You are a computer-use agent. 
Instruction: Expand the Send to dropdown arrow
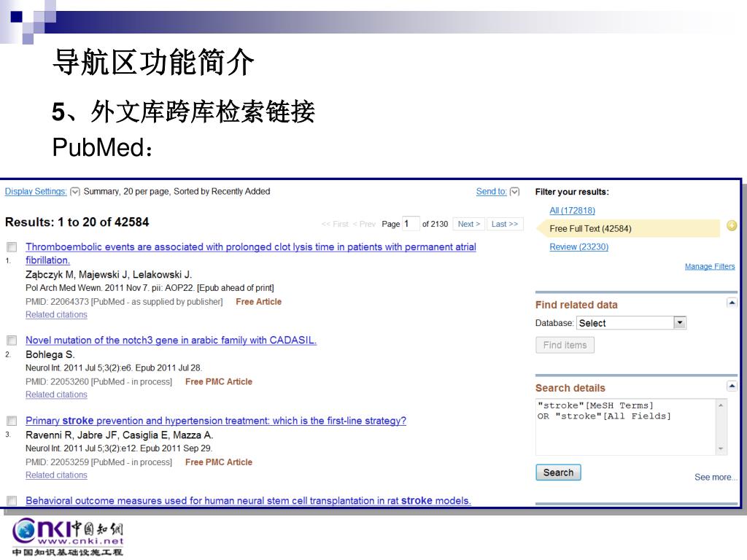[x=514, y=192]
